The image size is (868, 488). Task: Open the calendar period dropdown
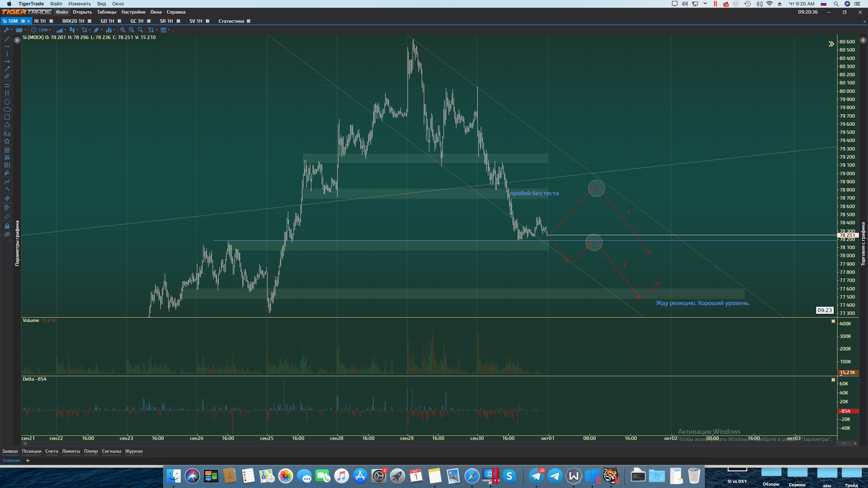[x=165, y=30]
